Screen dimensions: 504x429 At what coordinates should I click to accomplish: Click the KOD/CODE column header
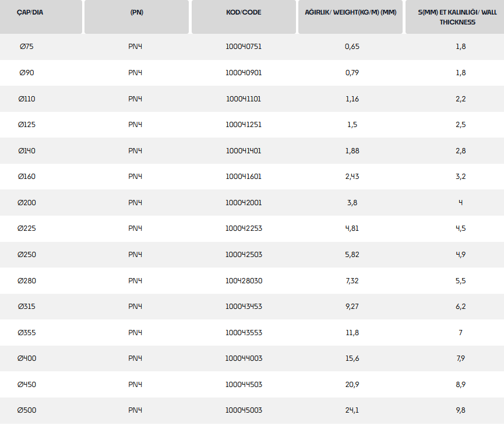click(244, 12)
